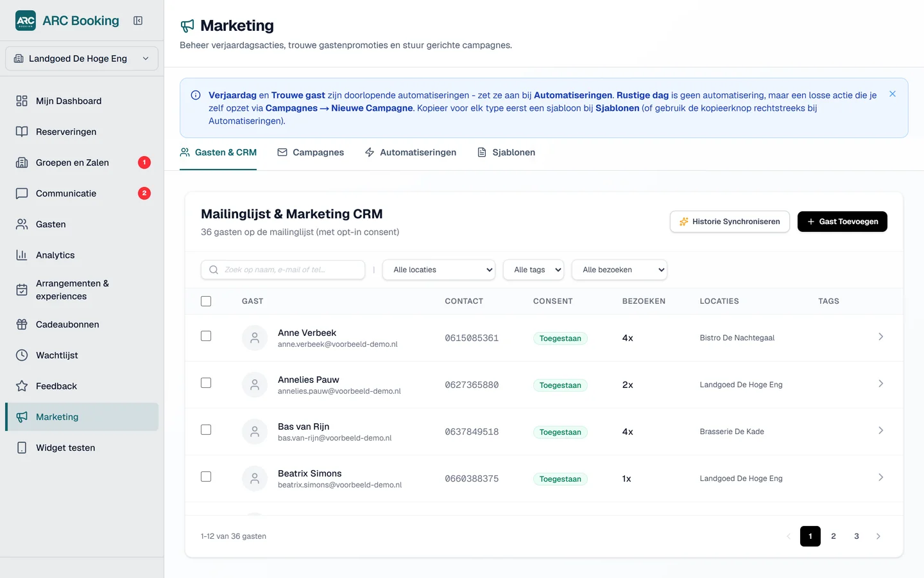Click the Feedback star icon

(x=22, y=386)
